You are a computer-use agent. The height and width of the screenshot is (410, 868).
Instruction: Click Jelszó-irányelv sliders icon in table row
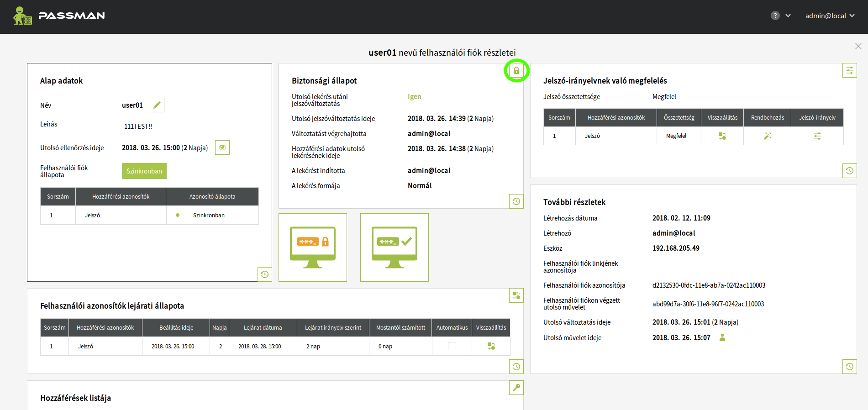click(817, 136)
